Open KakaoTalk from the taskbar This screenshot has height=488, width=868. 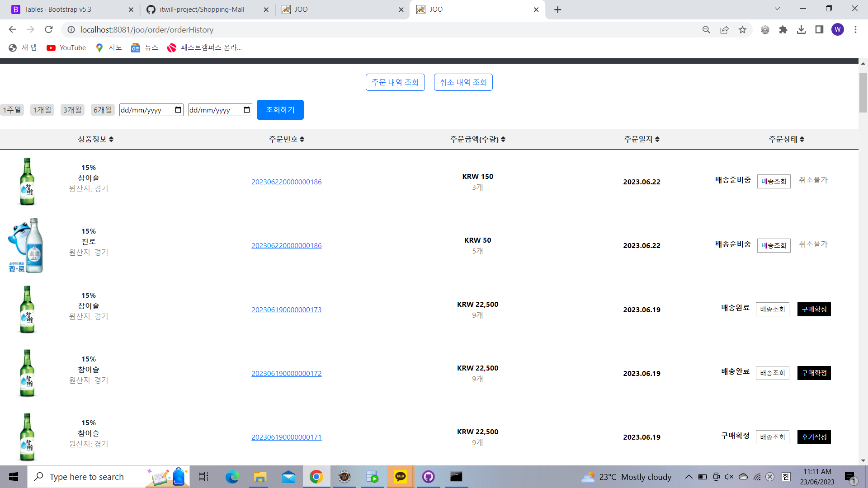coord(400,477)
